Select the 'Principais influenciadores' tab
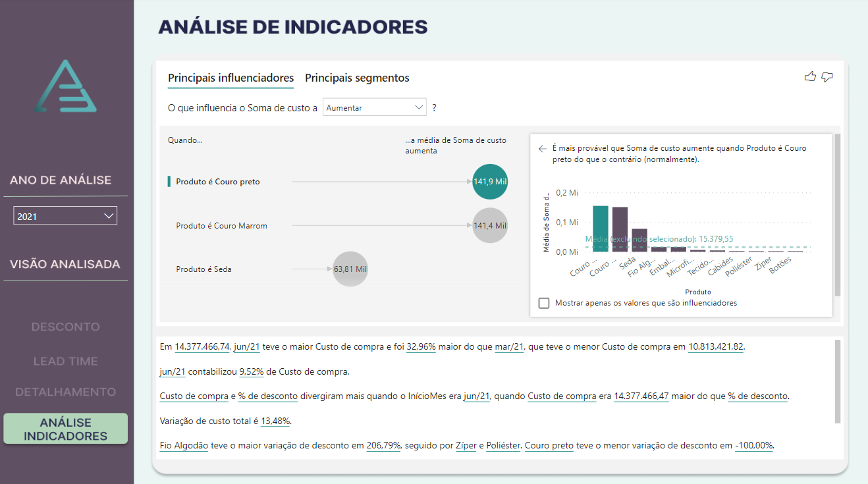Viewport: 868px width, 484px height. click(x=231, y=78)
